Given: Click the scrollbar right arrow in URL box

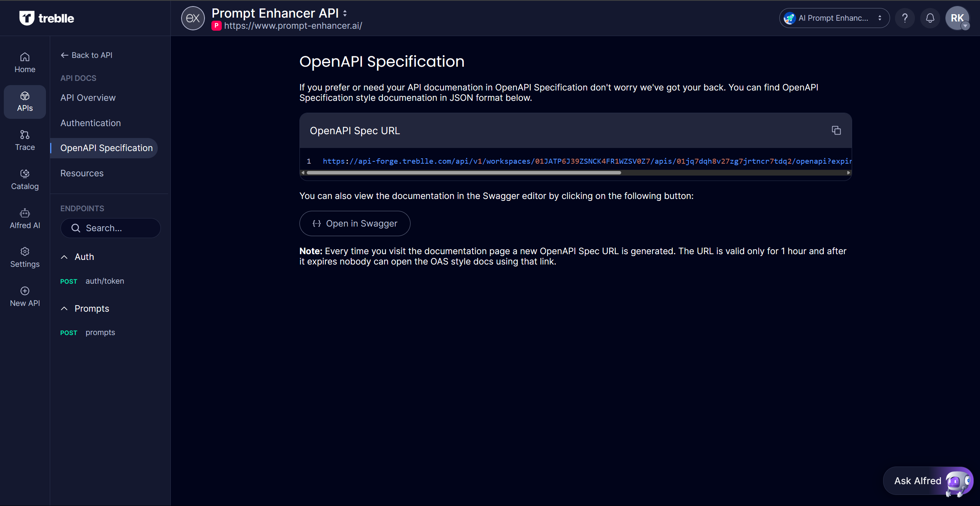Looking at the screenshot, I should point(848,173).
